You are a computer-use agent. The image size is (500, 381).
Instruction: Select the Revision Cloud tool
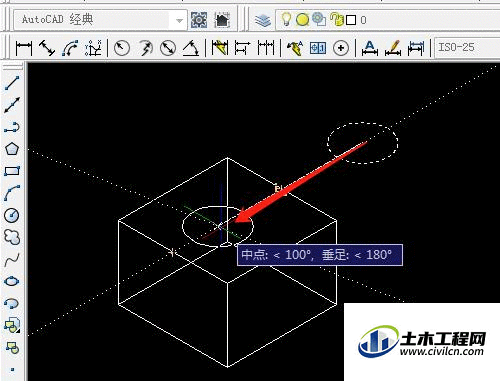pos(12,237)
